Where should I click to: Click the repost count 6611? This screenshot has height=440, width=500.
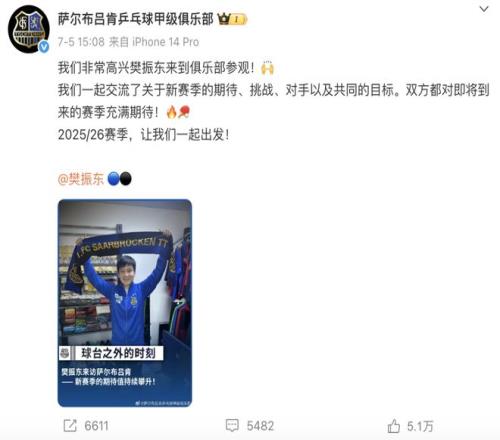coord(96,426)
